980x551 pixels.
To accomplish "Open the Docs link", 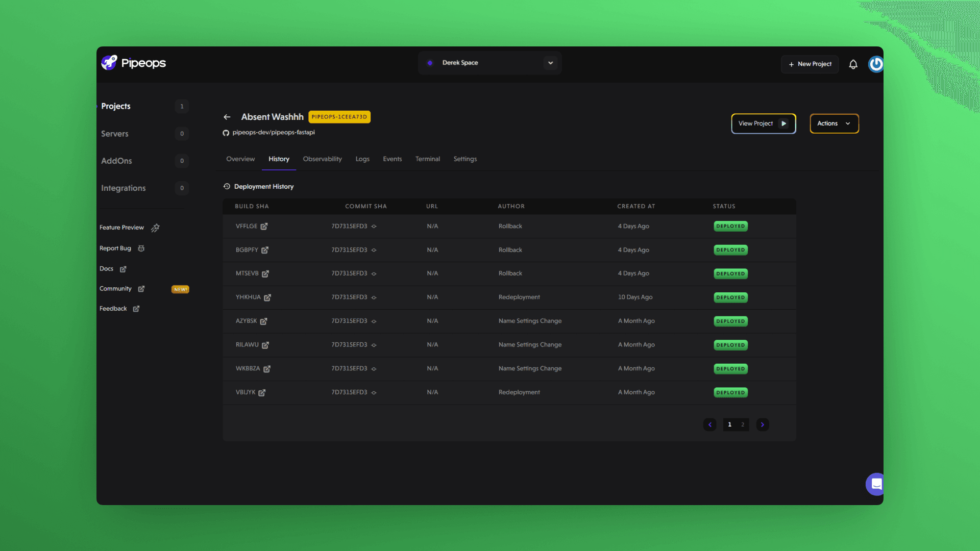I will [x=106, y=269].
